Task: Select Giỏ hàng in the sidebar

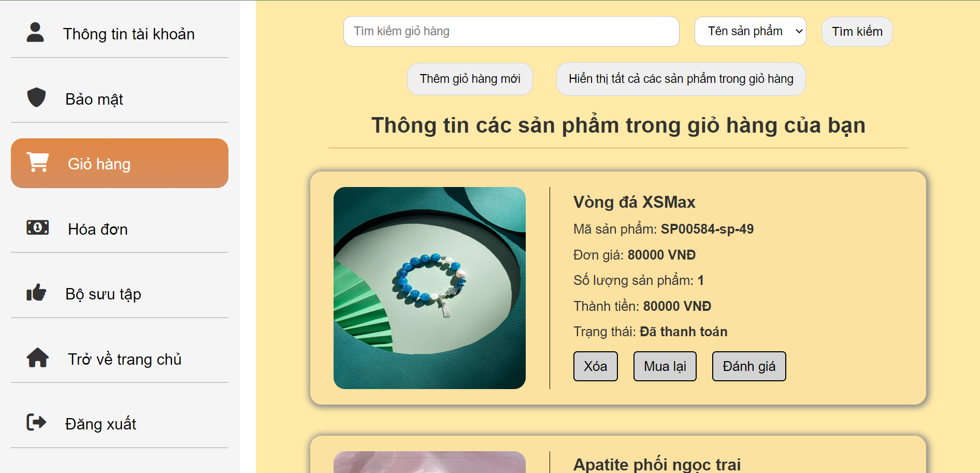Action: click(x=120, y=163)
